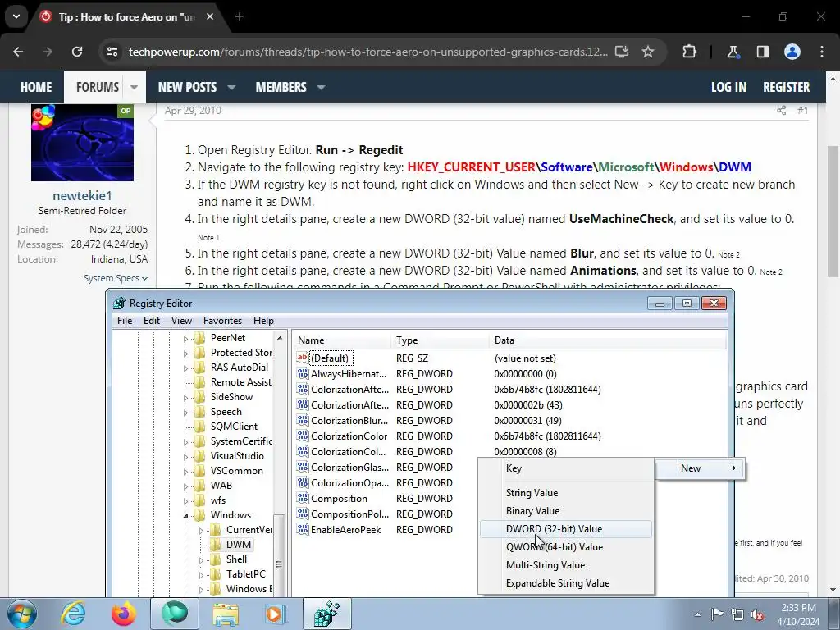This screenshot has height=630, width=840.
Task: Open the File menu in Registry Editor
Action: click(x=125, y=321)
